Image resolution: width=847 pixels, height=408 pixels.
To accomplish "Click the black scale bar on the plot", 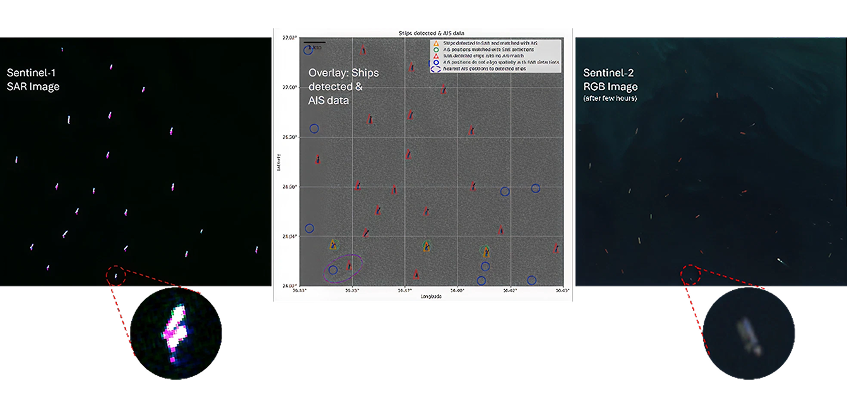I will (x=314, y=43).
